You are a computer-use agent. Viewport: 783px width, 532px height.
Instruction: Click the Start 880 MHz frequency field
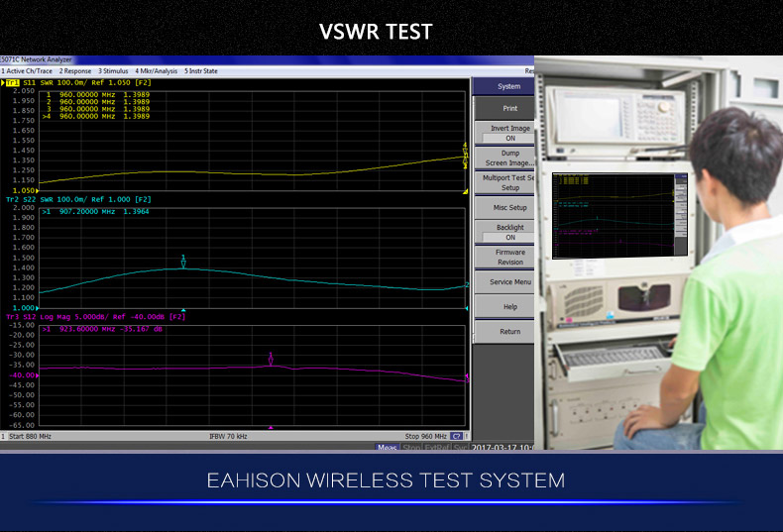point(31,436)
